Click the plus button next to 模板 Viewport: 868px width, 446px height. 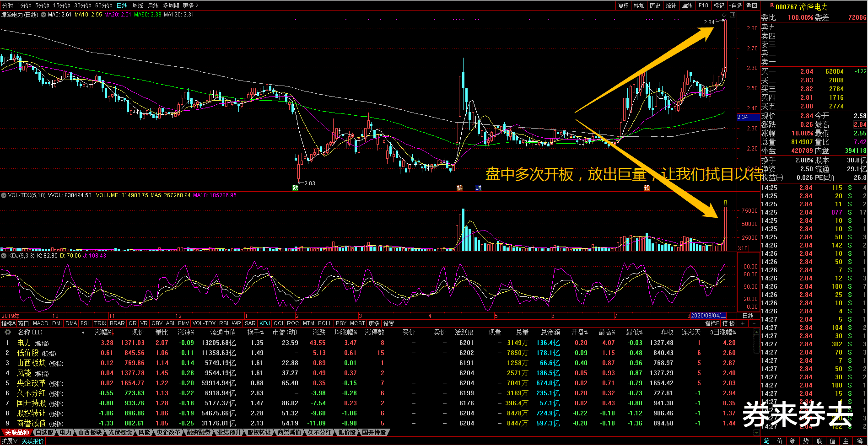(x=743, y=323)
